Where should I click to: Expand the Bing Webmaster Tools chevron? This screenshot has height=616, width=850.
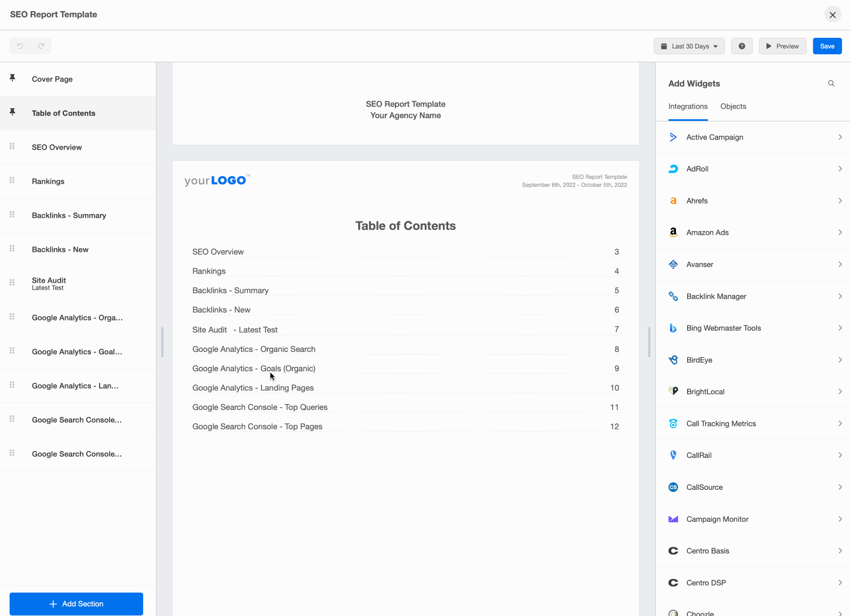click(x=840, y=328)
